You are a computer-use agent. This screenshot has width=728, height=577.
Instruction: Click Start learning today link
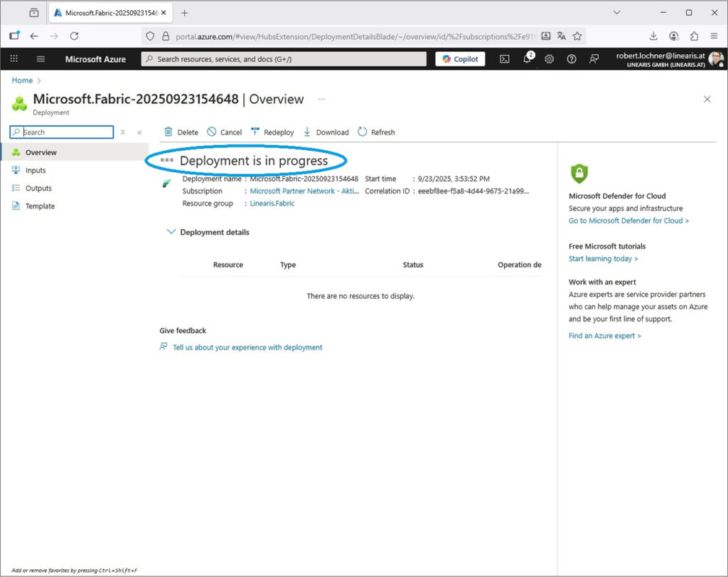pyautogui.click(x=603, y=259)
